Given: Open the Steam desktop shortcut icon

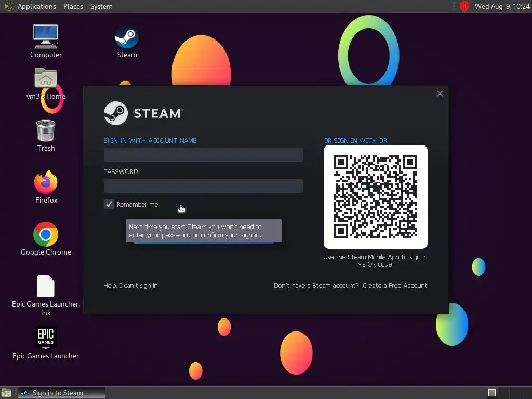Looking at the screenshot, I should (127, 37).
